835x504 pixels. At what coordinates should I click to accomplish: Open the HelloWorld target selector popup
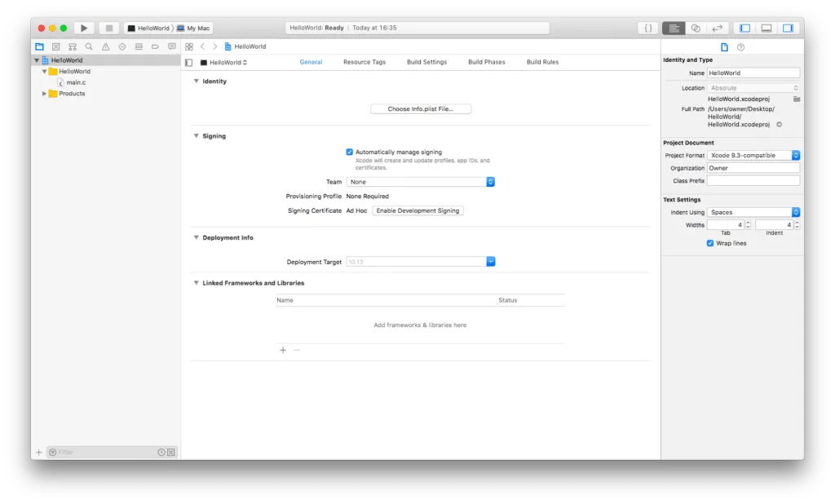223,62
